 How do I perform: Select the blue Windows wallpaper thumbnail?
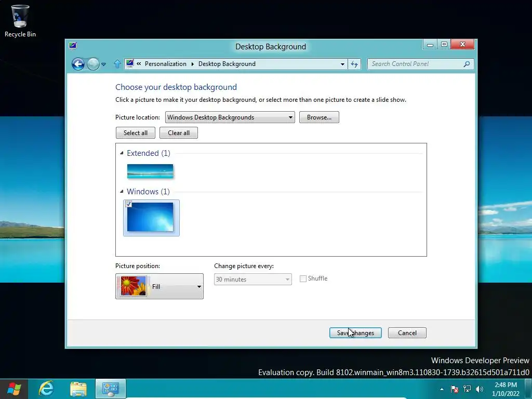pos(150,218)
